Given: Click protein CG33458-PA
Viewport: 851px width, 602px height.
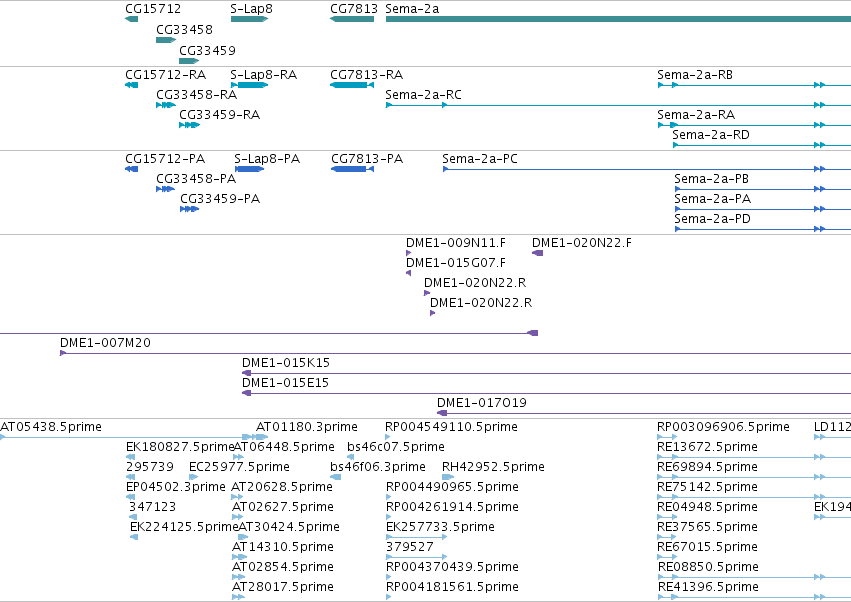Looking at the screenshot, I should tap(196, 179).
